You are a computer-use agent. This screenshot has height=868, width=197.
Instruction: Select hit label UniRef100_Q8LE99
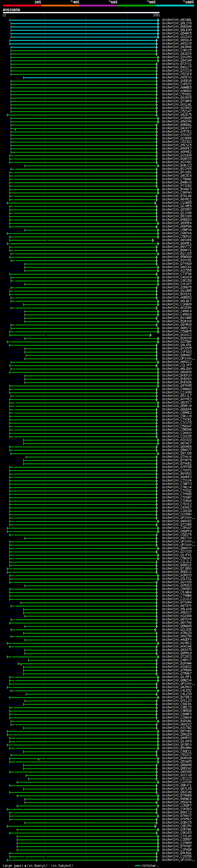click(177, 30)
